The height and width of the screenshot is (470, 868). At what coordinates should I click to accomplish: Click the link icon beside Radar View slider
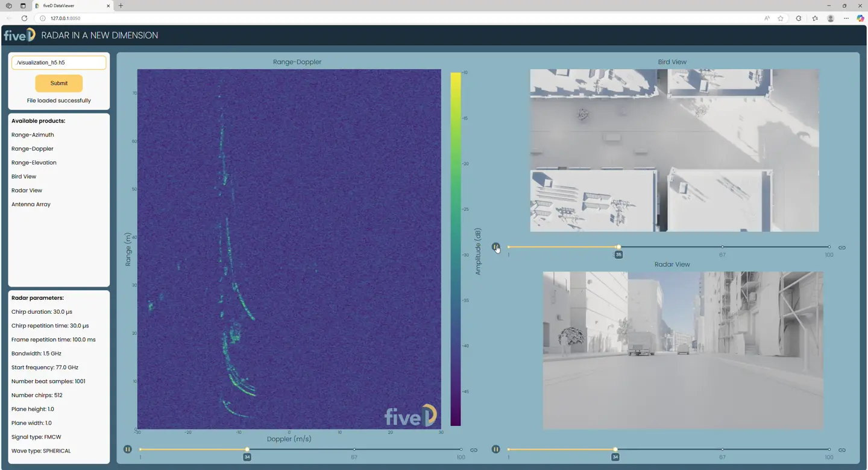(x=842, y=450)
